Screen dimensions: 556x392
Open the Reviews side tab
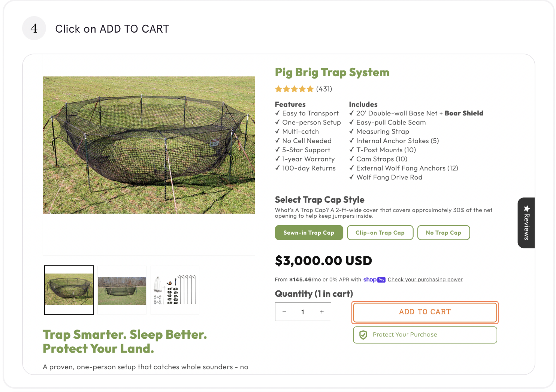(526, 223)
